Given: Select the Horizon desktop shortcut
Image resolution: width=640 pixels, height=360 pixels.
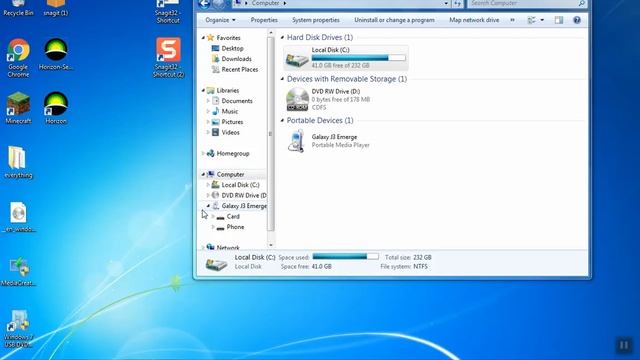Looking at the screenshot, I should [x=56, y=108].
